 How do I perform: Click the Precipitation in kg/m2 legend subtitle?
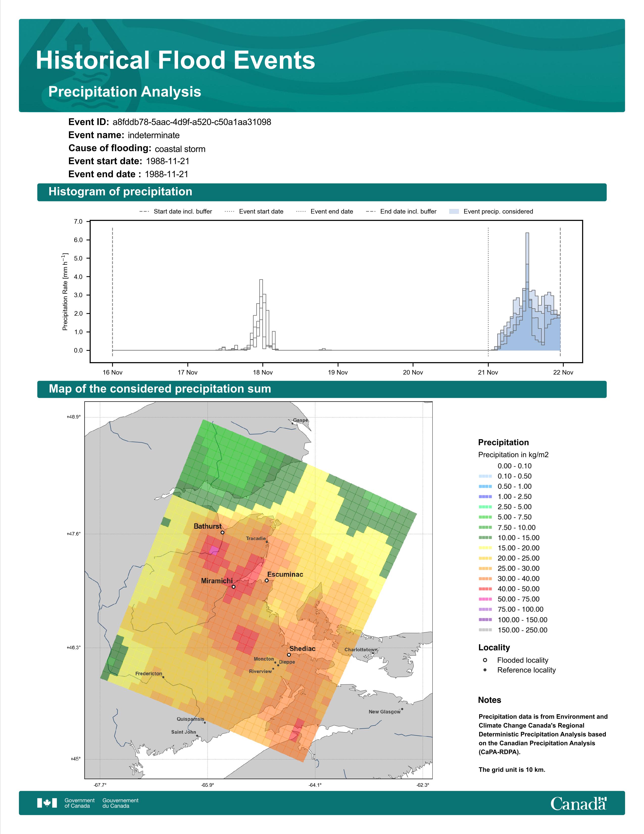coord(513,455)
